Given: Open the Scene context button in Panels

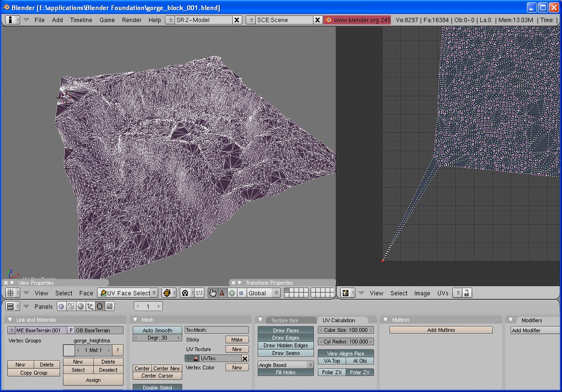Looking at the screenshot, I should coord(110,306).
